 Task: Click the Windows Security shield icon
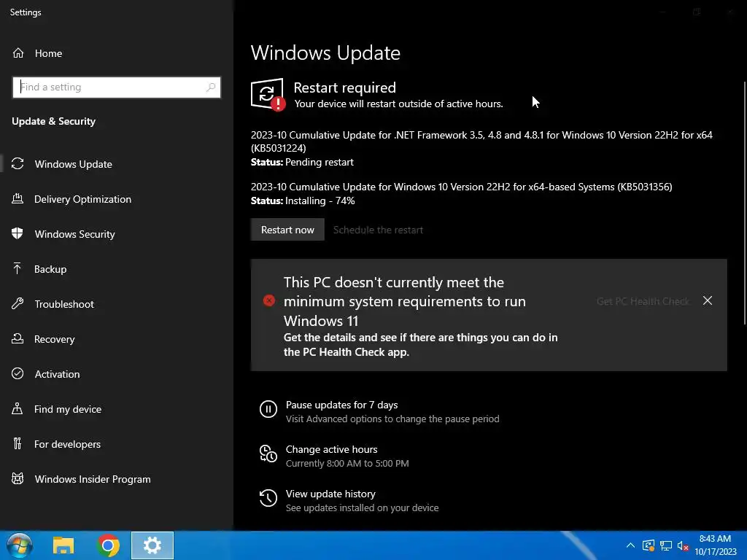coord(18,234)
